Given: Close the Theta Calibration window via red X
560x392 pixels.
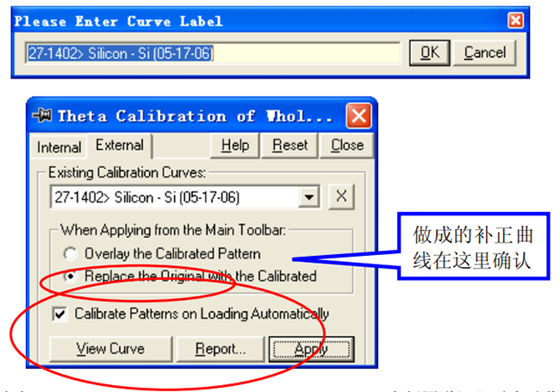Looking at the screenshot, I should 358,116.
